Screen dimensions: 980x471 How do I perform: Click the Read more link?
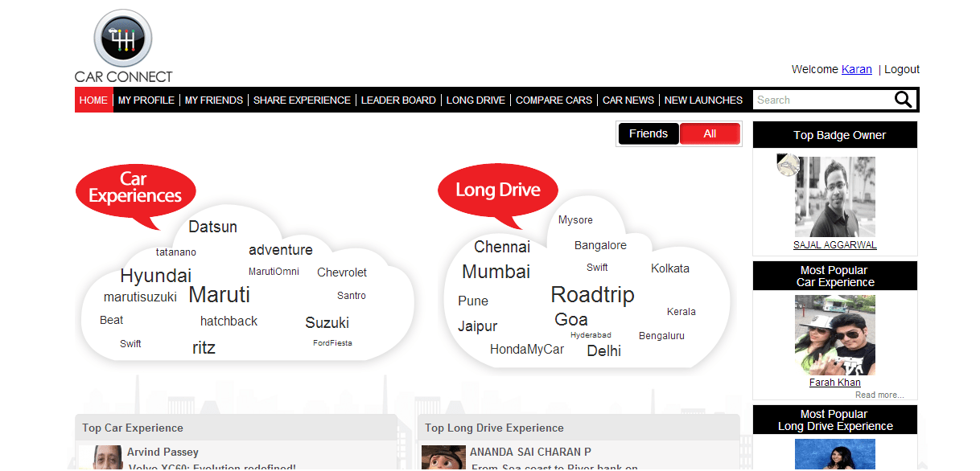pos(879,395)
